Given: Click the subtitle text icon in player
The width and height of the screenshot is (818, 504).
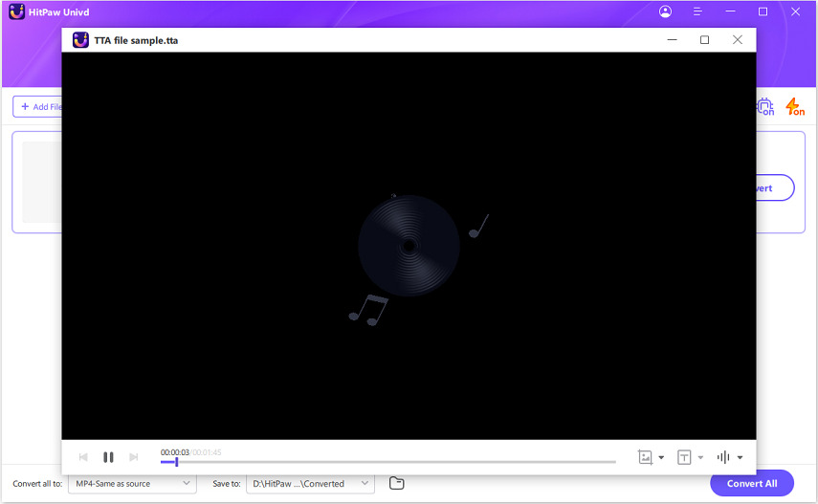Looking at the screenshot, I should 684,457.
